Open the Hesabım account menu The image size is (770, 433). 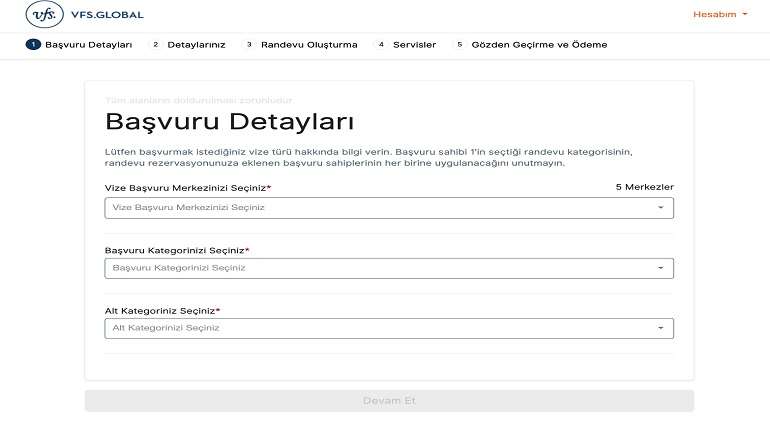(720, 14)
